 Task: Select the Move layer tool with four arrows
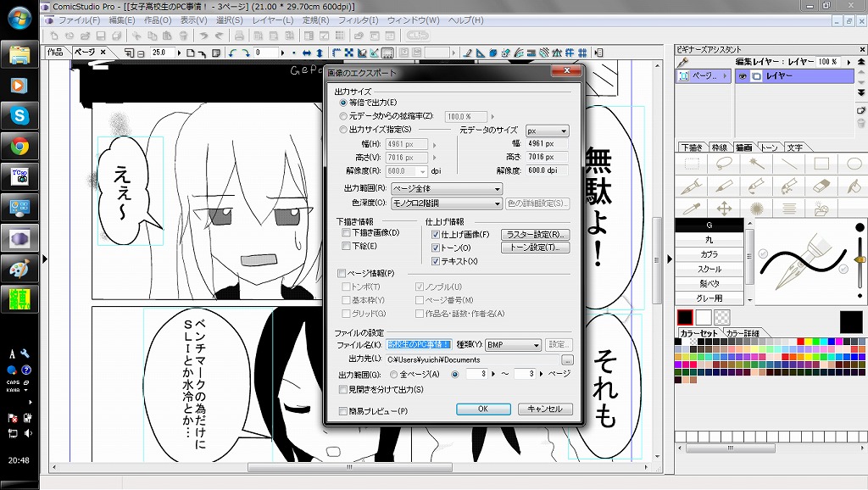(x=724, y=208)
